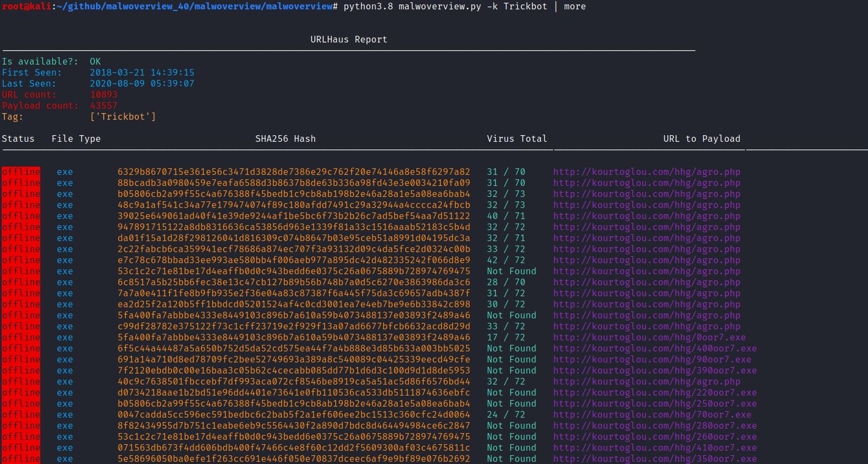868x464 pixels.
Task: Open the payload URL ending '280oor7.exe'
Action: click(x=655, y=426)
